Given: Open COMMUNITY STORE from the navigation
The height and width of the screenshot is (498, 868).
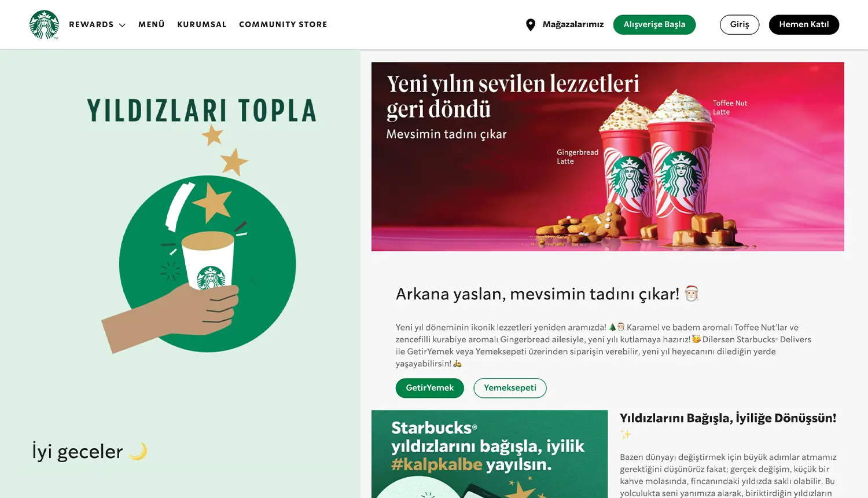Looking at the screenshot, I should coord(283,24).
